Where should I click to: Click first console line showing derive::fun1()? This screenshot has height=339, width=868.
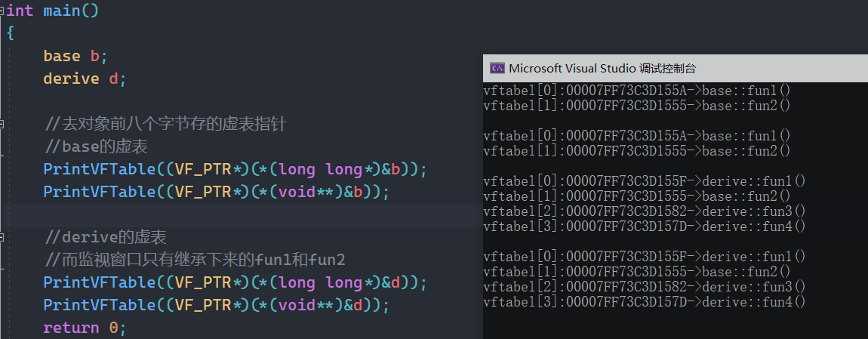[644, 181]
